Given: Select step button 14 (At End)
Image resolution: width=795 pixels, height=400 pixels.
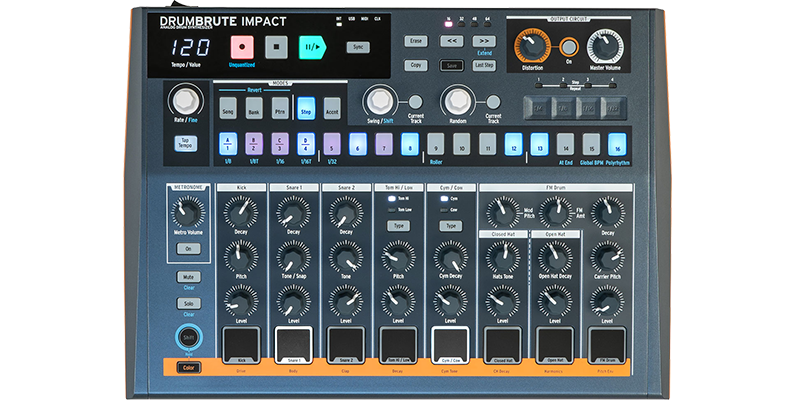Looking at the screenshot, I should (565, 144).
